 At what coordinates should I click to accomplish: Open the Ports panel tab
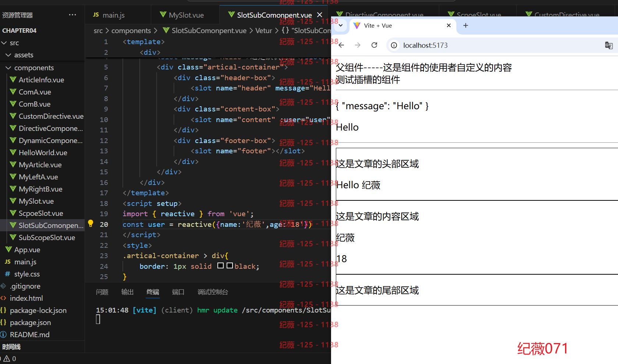click(178, 292)
